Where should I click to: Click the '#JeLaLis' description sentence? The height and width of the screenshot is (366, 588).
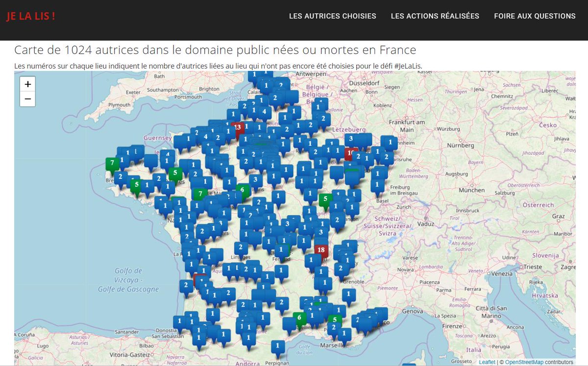[218, 66]
